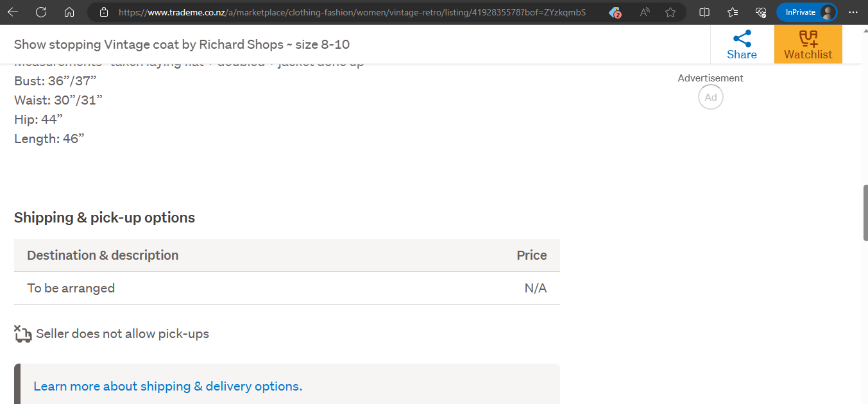
Task: Open the Share options for this listing
Action: [x=742, y=44]
